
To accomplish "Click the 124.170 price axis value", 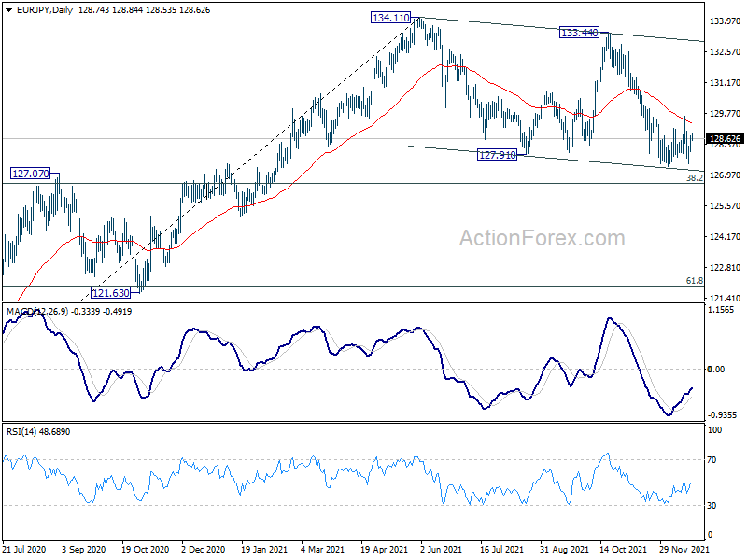I will tap(726, 237).
